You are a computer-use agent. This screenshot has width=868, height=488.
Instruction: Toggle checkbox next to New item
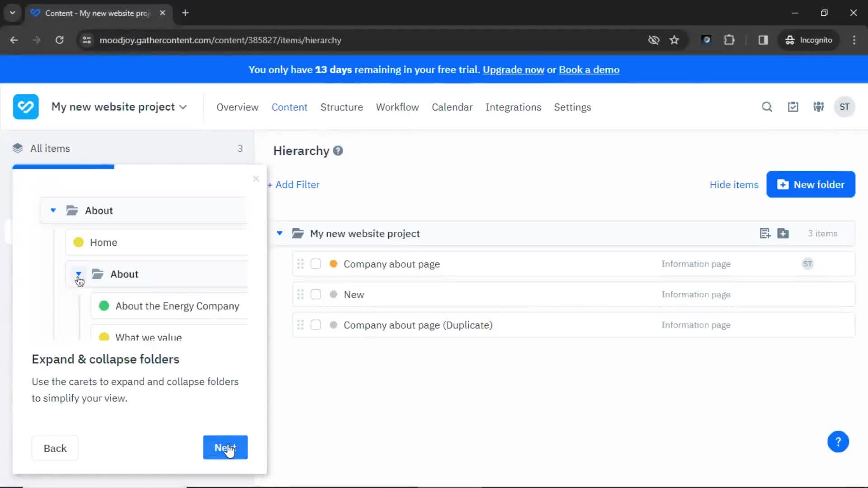point(316,294)
